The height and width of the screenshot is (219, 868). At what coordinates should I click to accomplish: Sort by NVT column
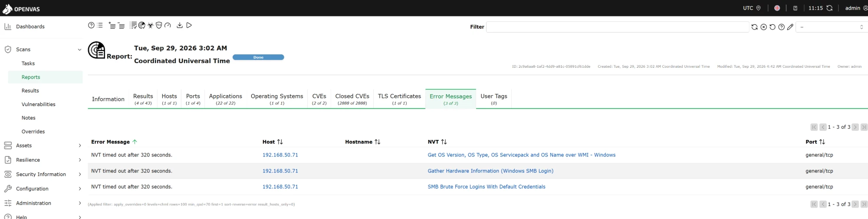tap(437, 142)
